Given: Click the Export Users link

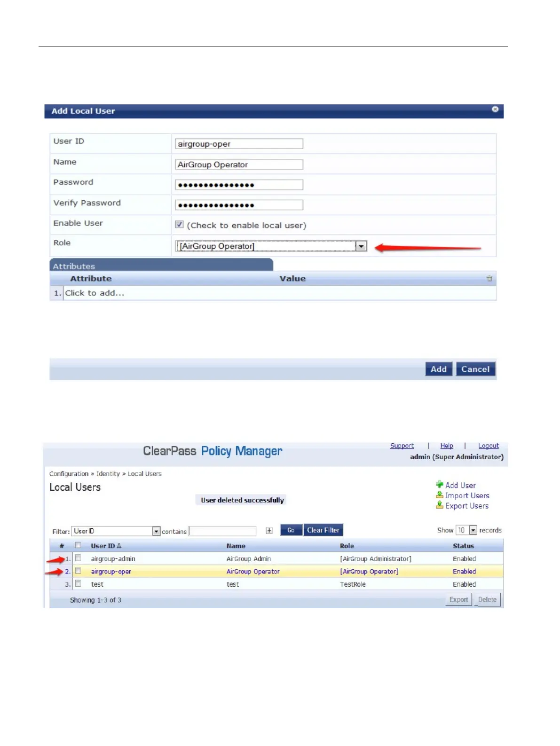Looking at the screenshot, I should [x=466, y=506].
